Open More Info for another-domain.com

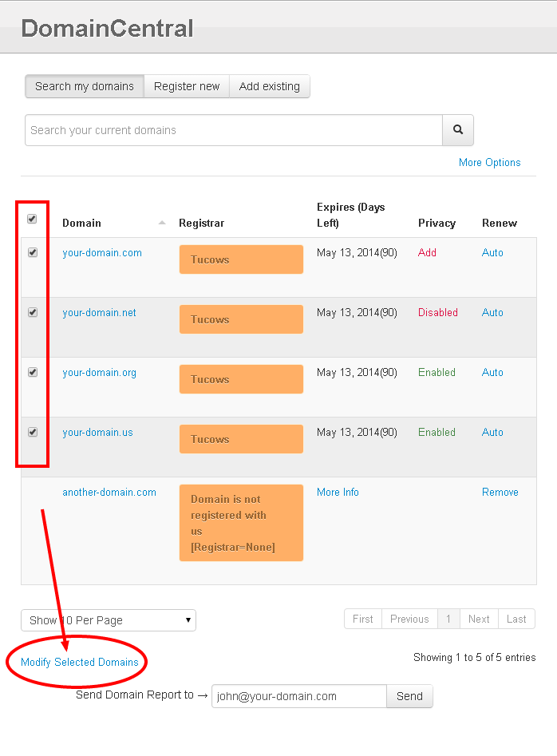pyautogui.click(x=338, y=492)
